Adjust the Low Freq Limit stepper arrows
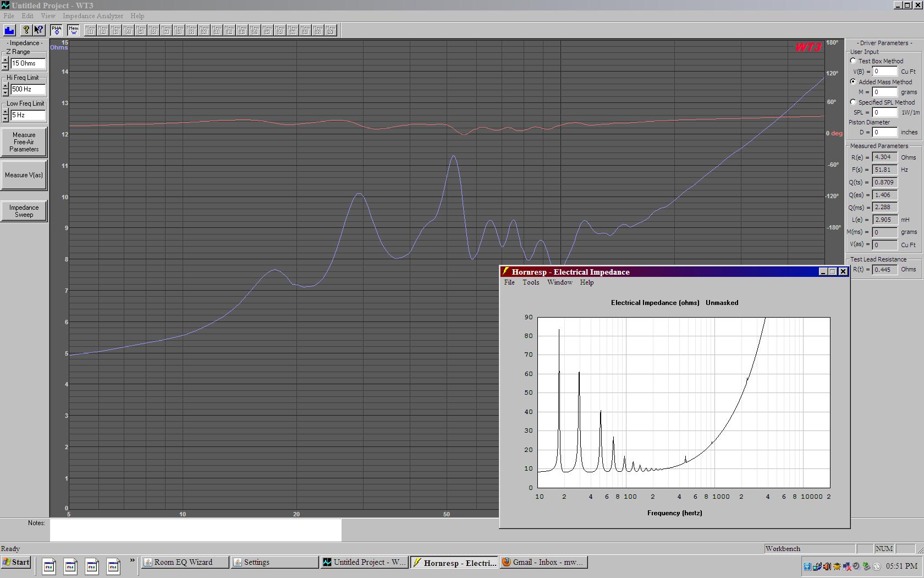The width and height of the screenshot is (924, 578). coord(5,115)
